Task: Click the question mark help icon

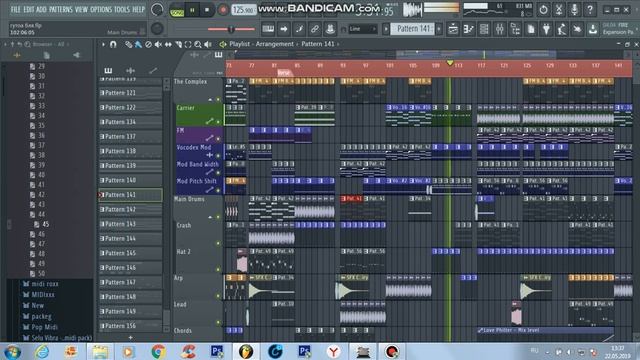Action: pyautogui.click(x=590, y=9)
